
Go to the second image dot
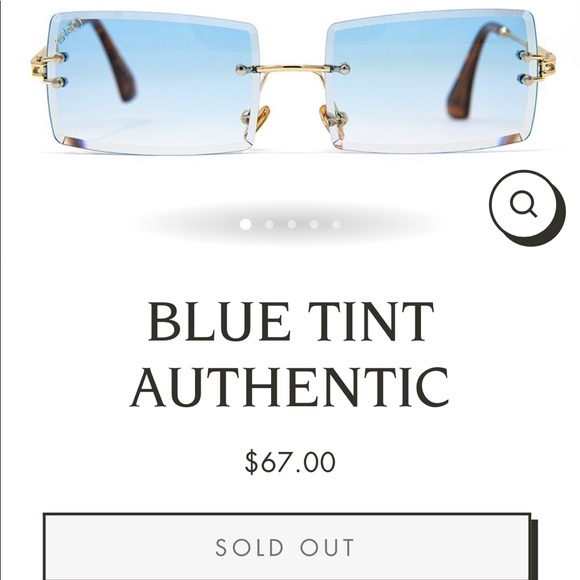coord(269,224)
